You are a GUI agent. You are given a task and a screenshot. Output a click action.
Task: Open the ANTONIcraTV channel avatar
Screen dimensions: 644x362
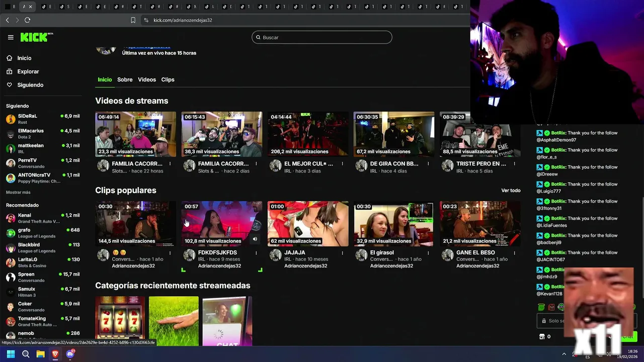tap(11, 178)
